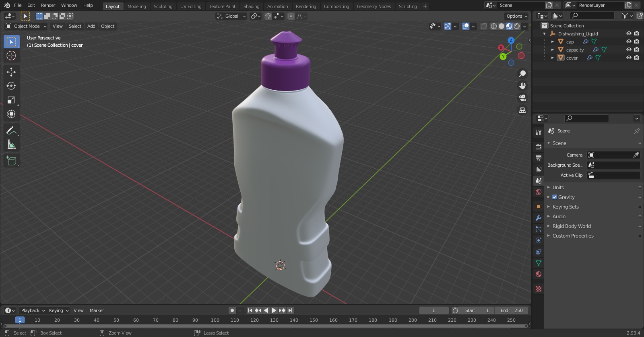Screen dimensions: 644x337
Task: Click the End frame field
Action: click(x=511, y=310)
